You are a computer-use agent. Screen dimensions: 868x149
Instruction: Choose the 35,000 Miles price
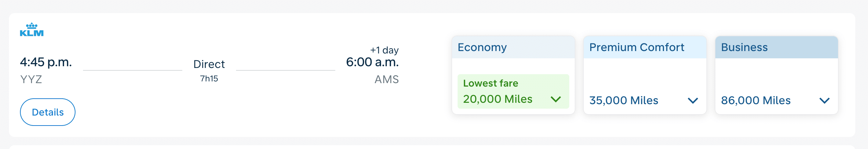[624, 100]
